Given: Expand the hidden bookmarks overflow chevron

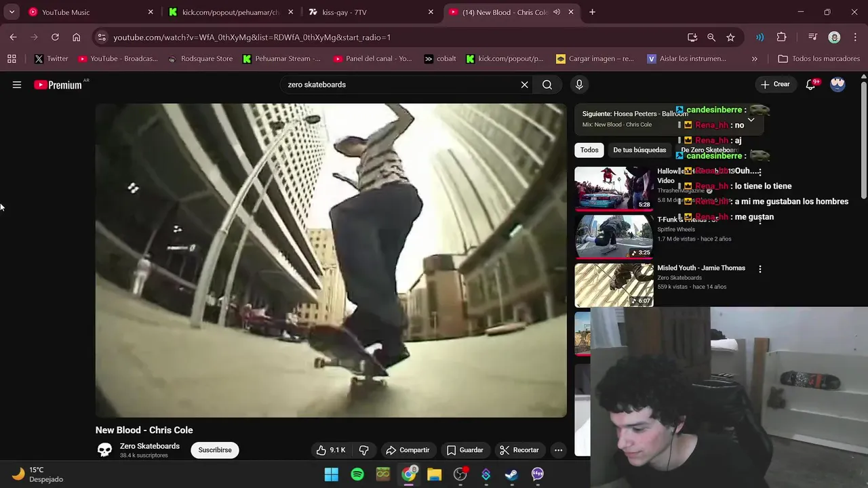Looking at the screenshot, I should pyautogui.click(x=755, y=59).
